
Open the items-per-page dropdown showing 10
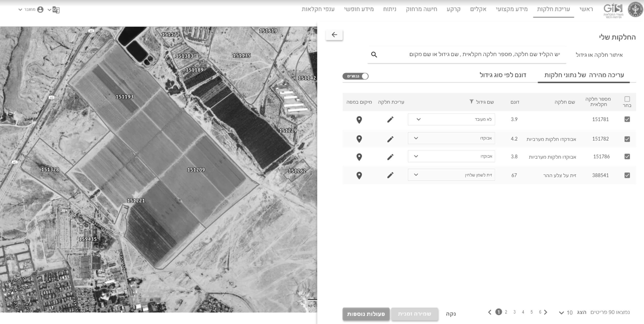[x=565, y=313]
